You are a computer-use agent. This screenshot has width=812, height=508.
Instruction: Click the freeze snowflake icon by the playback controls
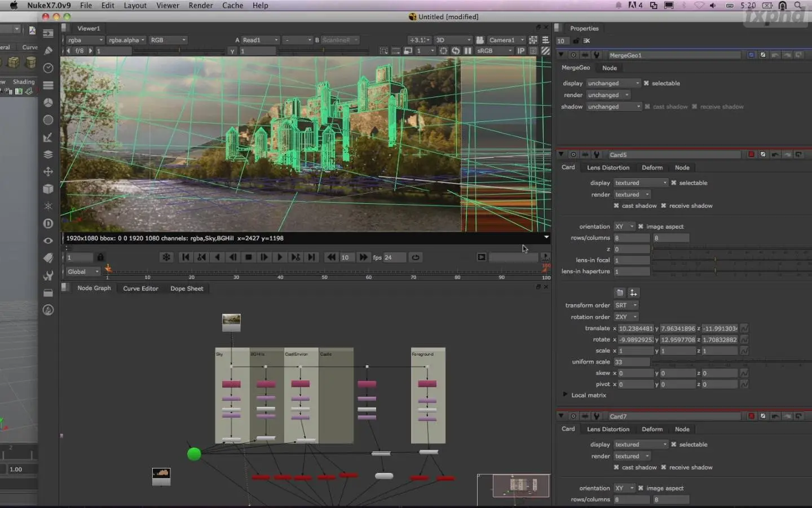pos(166,257)
